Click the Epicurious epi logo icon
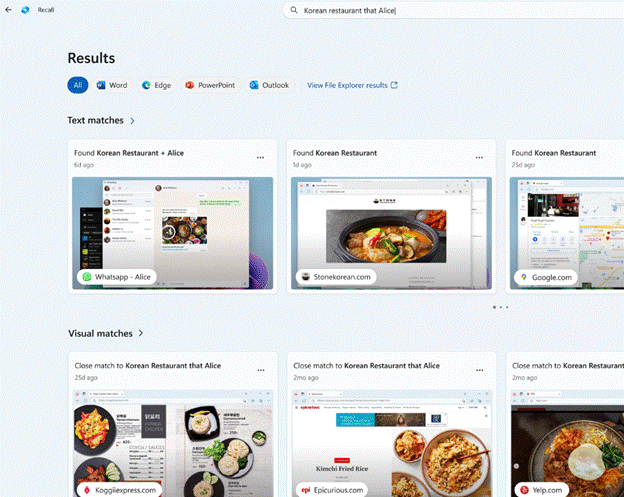Image resolution: width=624 pixels, height=497 pixels. pyautogui.click(x=306, y=490)
